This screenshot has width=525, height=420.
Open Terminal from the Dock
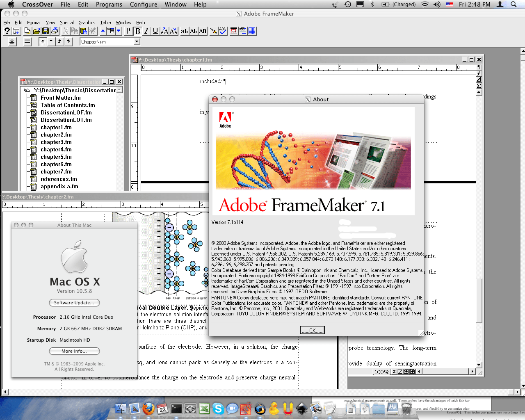coord(176,409)
